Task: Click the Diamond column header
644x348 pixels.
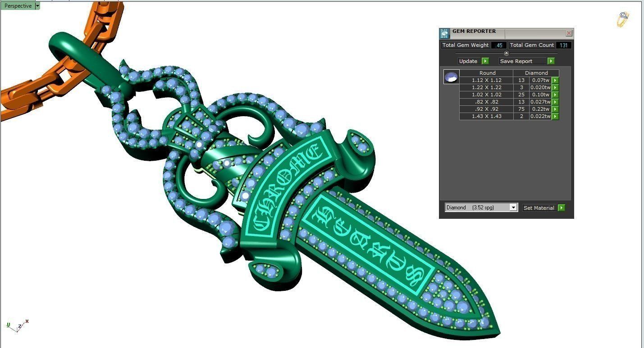Action: point(536,73)
